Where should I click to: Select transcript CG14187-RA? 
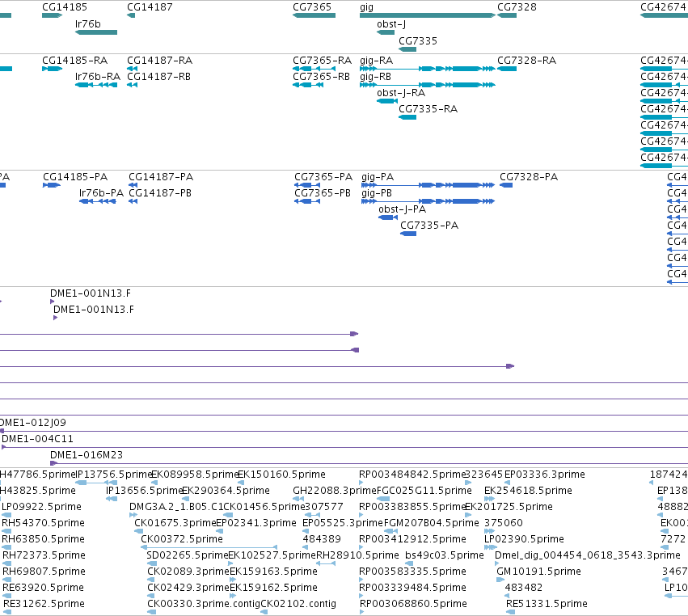[160, 60]
